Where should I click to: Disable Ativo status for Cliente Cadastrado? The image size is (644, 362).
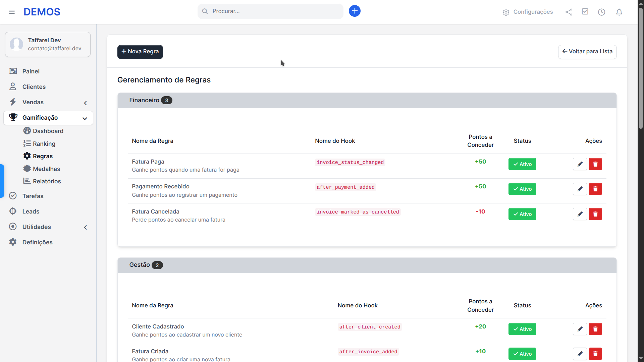522,329
